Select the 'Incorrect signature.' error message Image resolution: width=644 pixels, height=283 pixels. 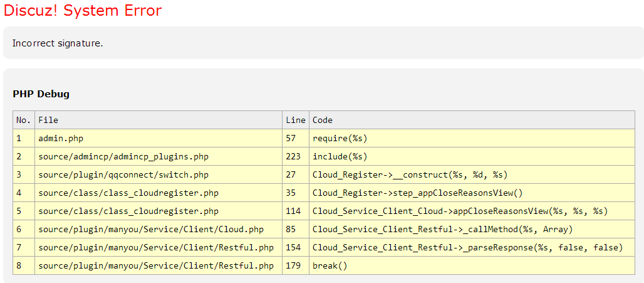(58, 43)
